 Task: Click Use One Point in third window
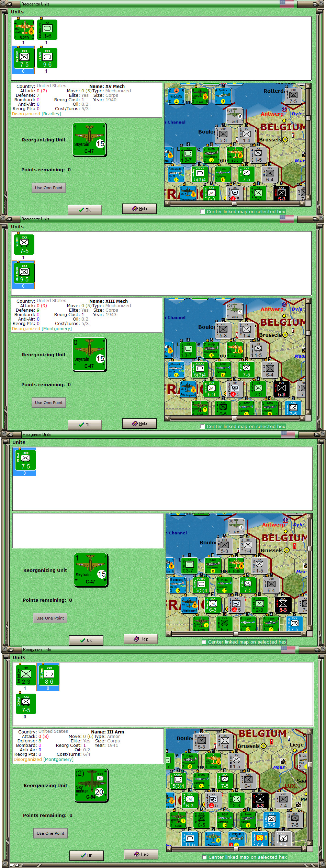click(x=50, y=618)
